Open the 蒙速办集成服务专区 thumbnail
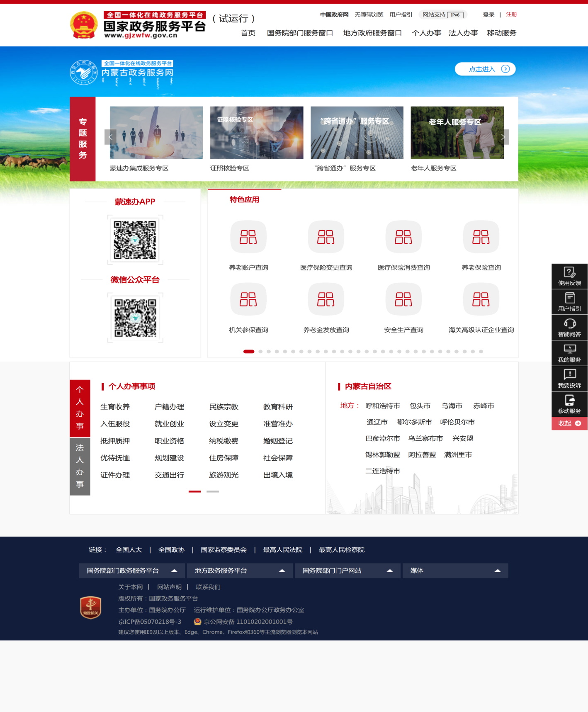The image size is (588, 712). (156, 133)
